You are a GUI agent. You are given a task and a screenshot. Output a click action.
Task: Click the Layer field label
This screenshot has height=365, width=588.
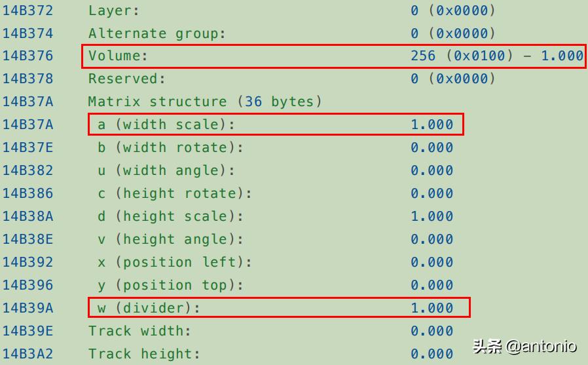pos(114,10)
